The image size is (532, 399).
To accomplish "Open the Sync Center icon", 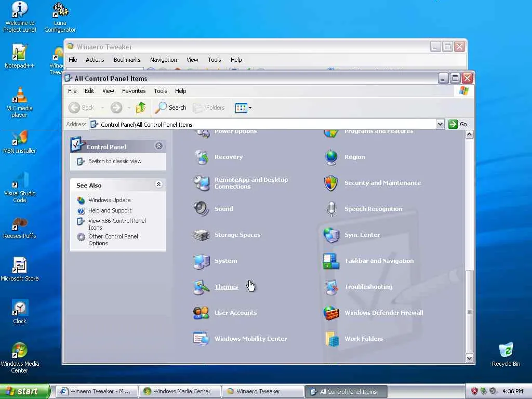I will (331, 235).
